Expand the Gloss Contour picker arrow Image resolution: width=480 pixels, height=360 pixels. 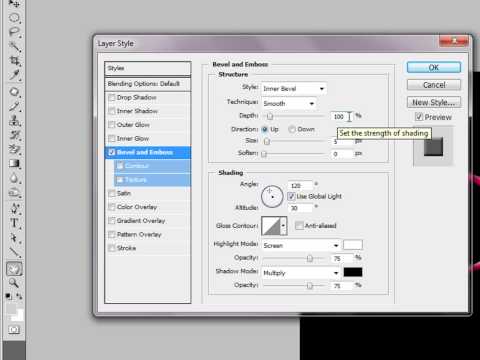pos(283,226)
